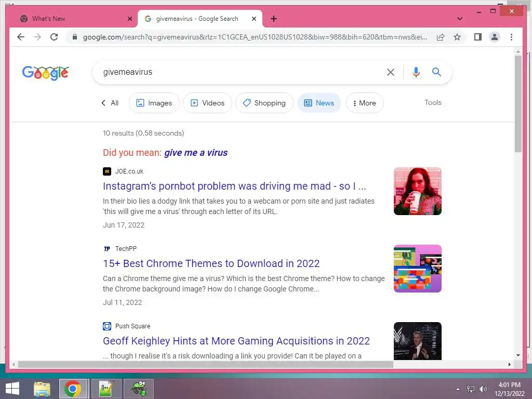
Task: Open the taskbar clock and date
Action: 510,389
